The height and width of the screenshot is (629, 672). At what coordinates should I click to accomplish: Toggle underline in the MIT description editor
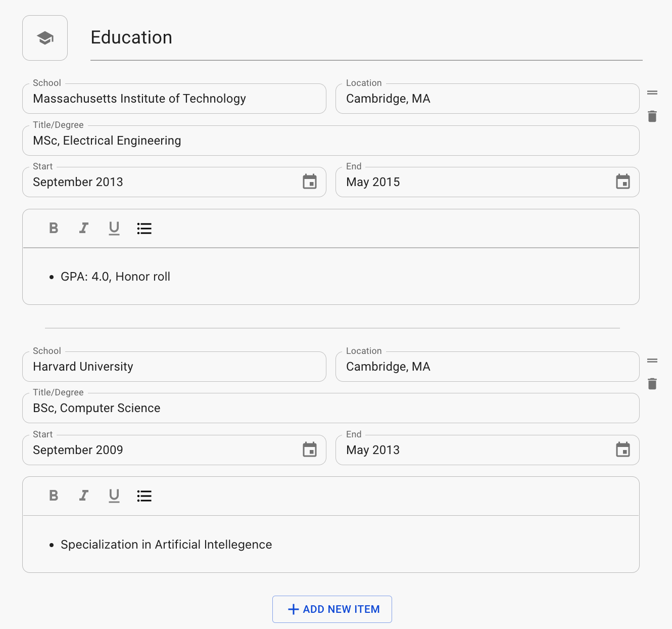114,229
